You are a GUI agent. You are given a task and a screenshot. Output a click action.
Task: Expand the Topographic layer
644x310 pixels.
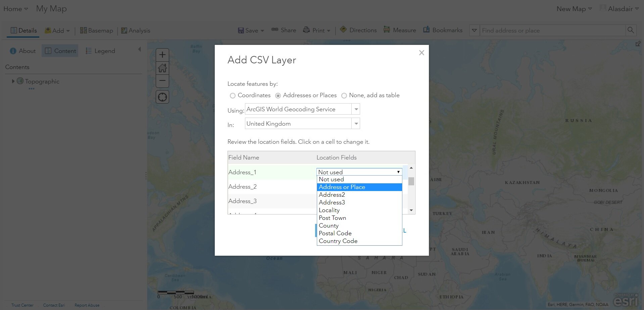click(13, 81)
